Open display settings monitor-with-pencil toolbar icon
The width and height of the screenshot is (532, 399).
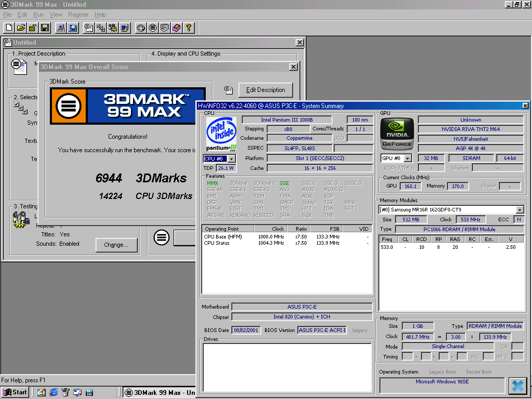point(125,28)
